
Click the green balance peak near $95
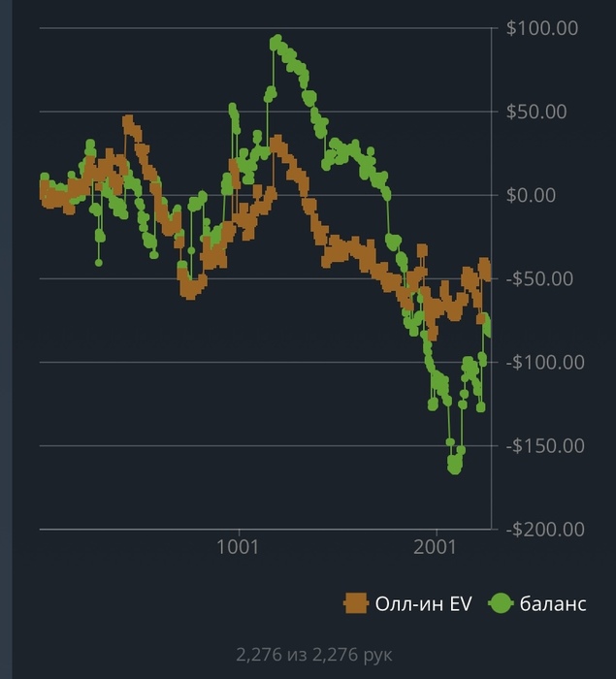pos(277,40)
